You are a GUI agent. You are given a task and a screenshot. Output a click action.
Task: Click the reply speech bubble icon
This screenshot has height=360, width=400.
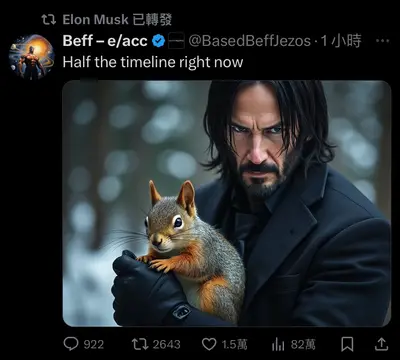coord(71,344)
